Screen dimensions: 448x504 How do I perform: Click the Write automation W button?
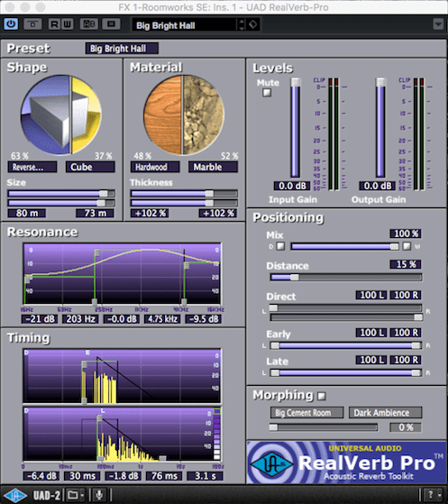[x=68, y=24]
